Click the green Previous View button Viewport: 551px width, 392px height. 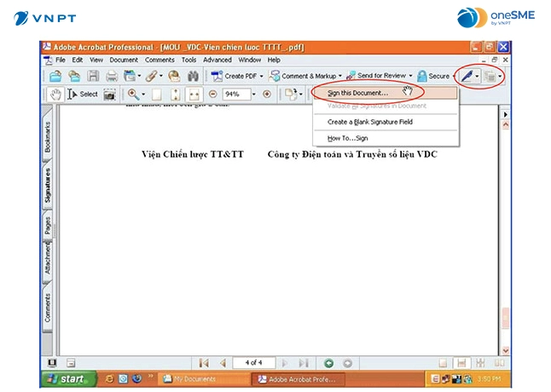(329, 363)
